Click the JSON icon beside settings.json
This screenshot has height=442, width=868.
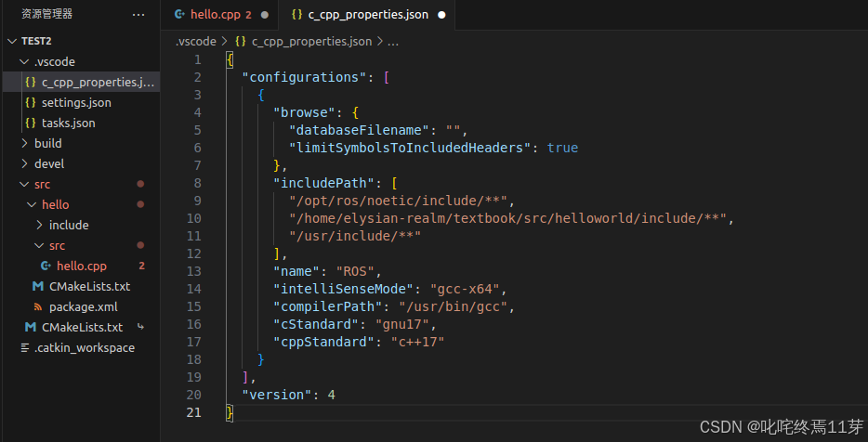(x=31, y=103)
